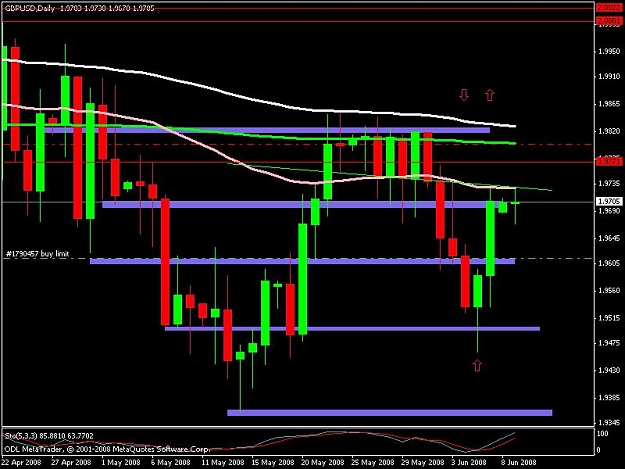Click the 1.9515 price scale value

609,318
